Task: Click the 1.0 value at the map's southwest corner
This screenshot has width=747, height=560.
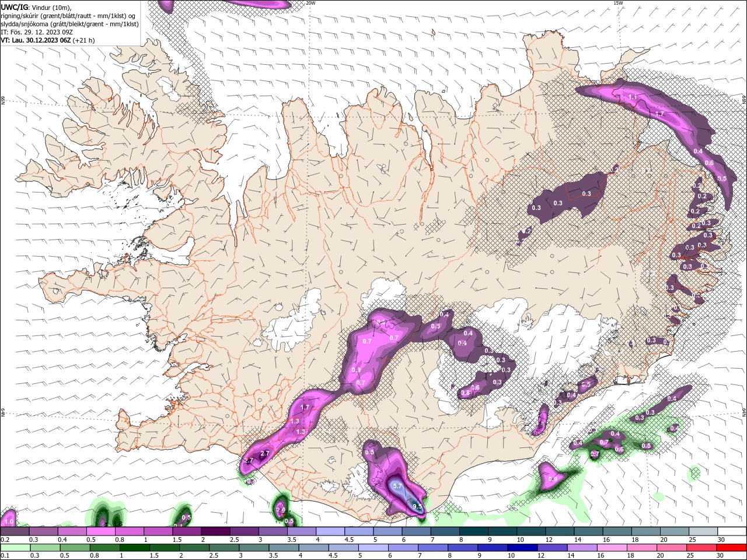Action: [9, 521]
